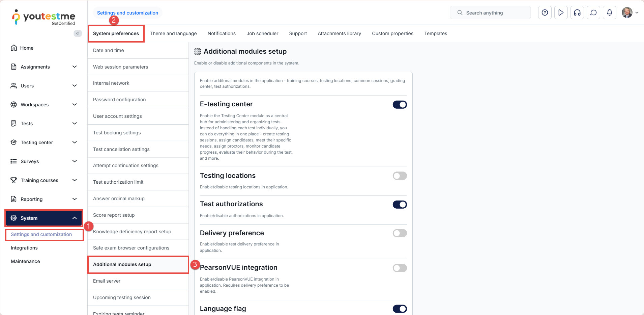
Task: Switch to the Theme and language tab
Action: click(173, 33)
